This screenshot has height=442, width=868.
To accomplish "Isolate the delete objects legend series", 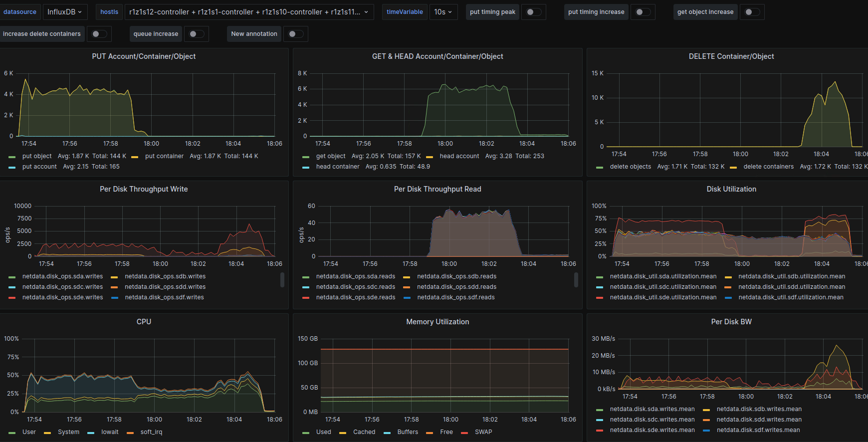I will [630, 167].
